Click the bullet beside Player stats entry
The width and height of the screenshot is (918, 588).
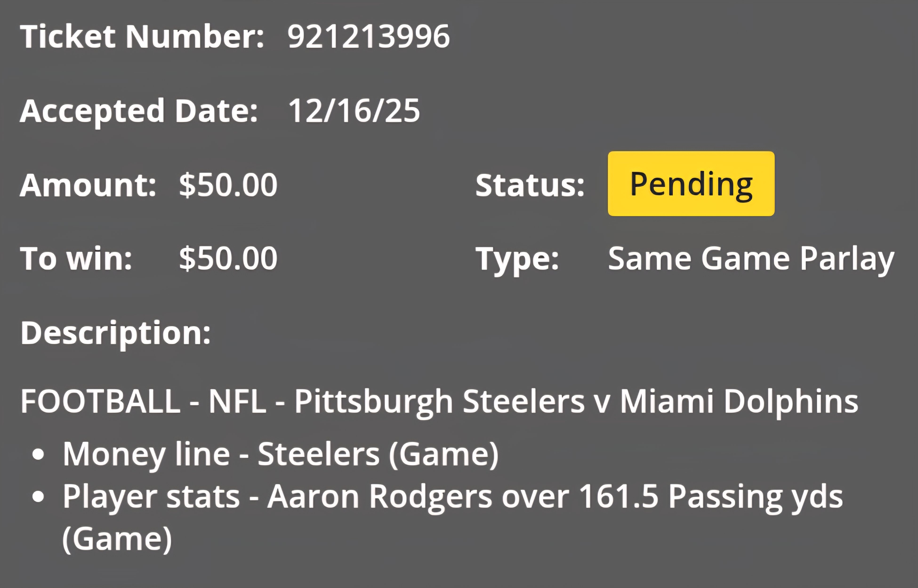point(38,497)
